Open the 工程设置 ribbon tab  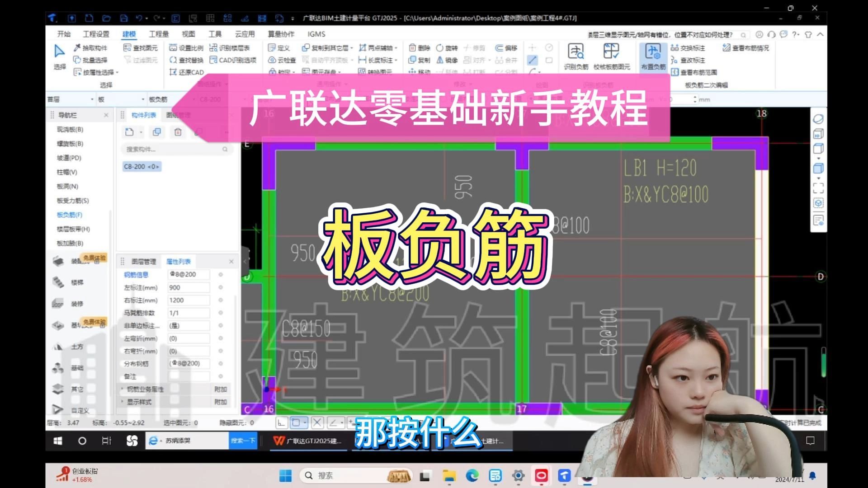coord(96,34)
